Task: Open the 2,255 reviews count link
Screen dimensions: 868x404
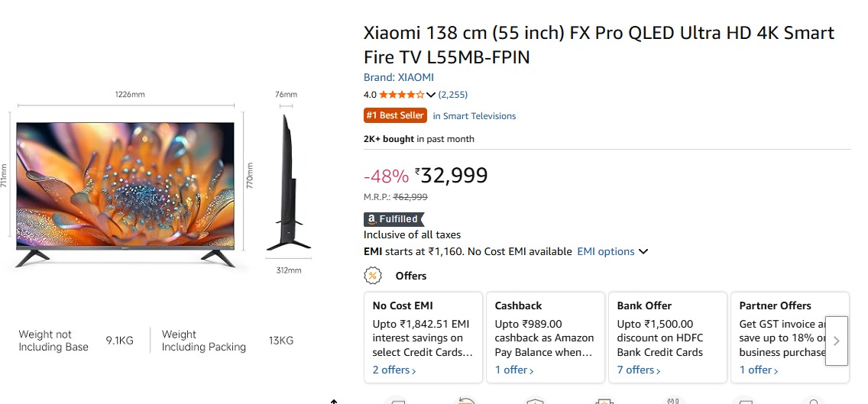Action: coord(453,95)
